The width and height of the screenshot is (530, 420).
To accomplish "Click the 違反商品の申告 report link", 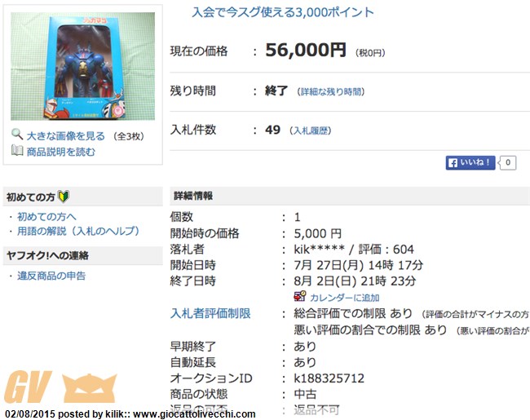I will pyautogui.click(x=51, y=276).
